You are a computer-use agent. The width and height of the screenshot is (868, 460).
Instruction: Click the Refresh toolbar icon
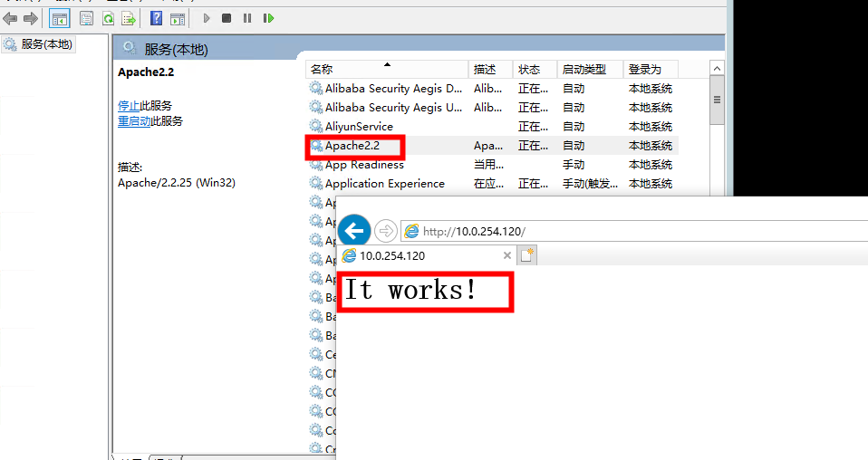tap(108, 19)
